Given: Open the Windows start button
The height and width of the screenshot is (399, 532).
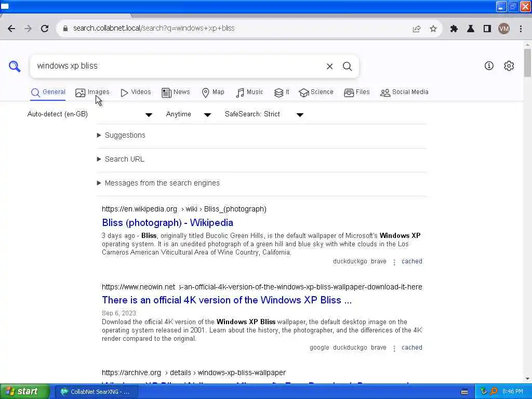Looking at the screenshot, I should pos(25,392).
